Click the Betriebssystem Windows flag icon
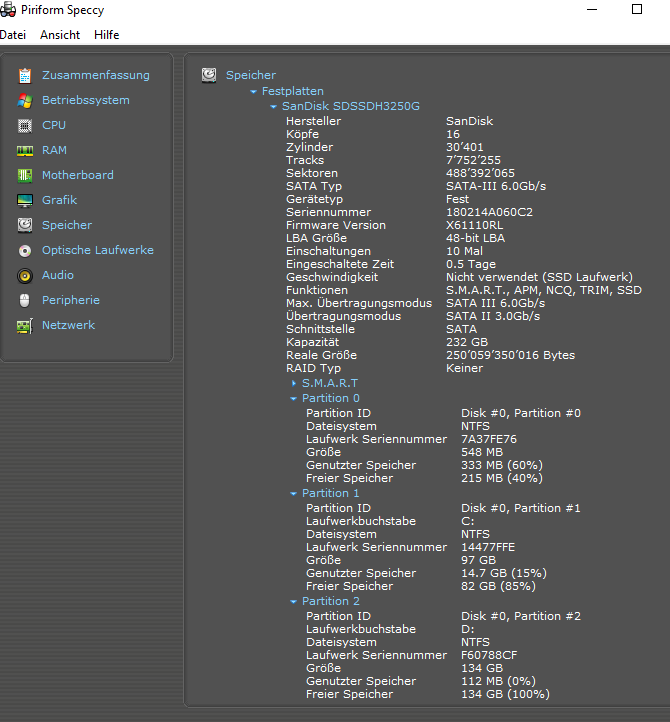670x722 pixels. tap(25, 100)
